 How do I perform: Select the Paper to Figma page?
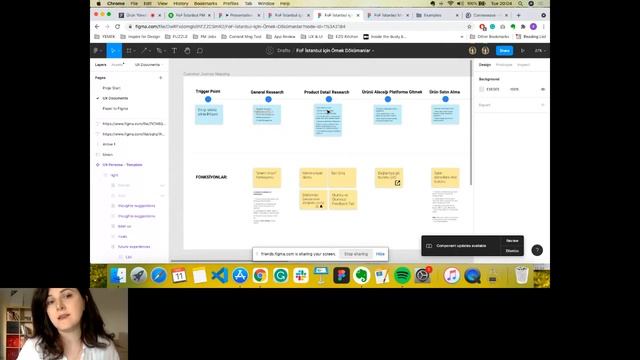tap(115, 108)
